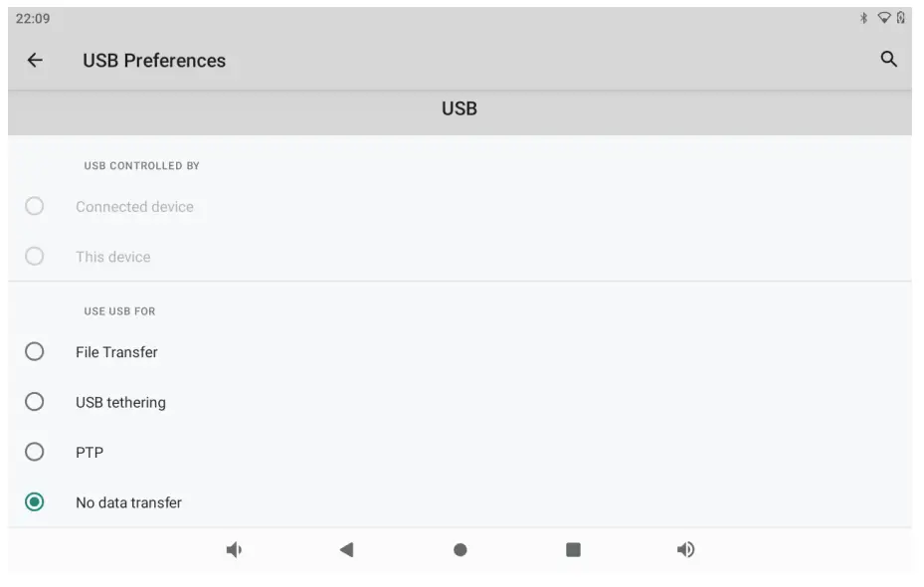Viewport: 924px width, 587px height.
Task: Select File Transfer radio button
Action: click(35, 351)
